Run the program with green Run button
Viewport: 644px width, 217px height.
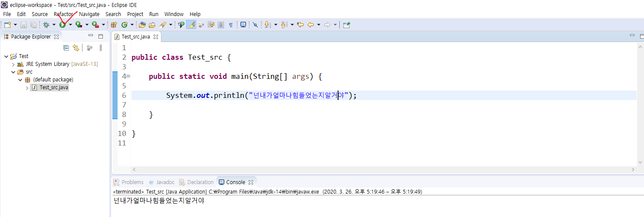[63, 25]
